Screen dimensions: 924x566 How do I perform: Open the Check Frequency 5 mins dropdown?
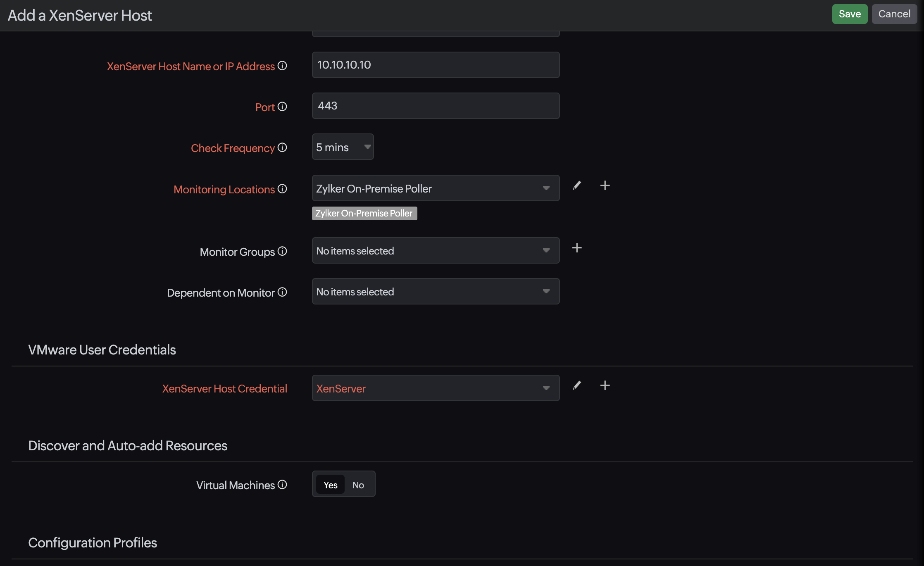tap(343, 147)
